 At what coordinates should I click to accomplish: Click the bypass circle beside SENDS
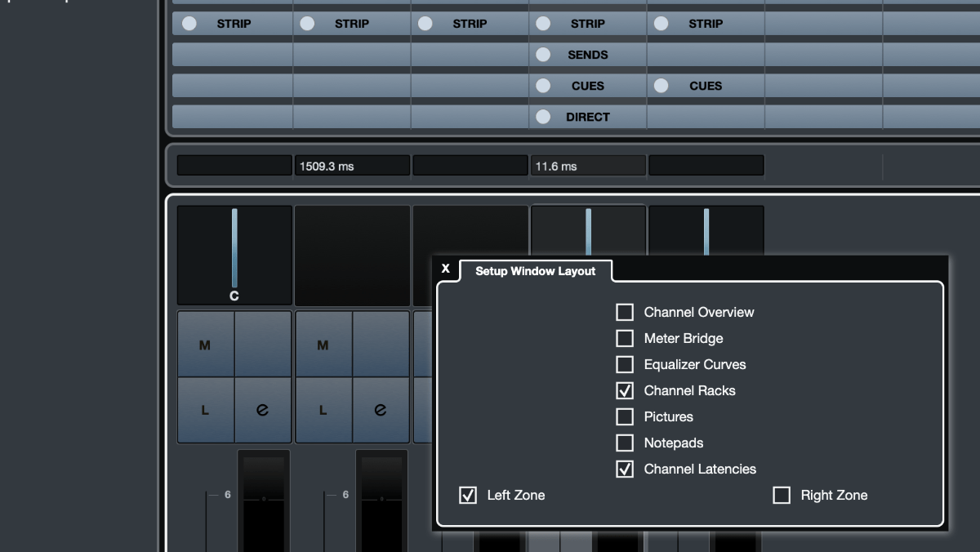543,55
